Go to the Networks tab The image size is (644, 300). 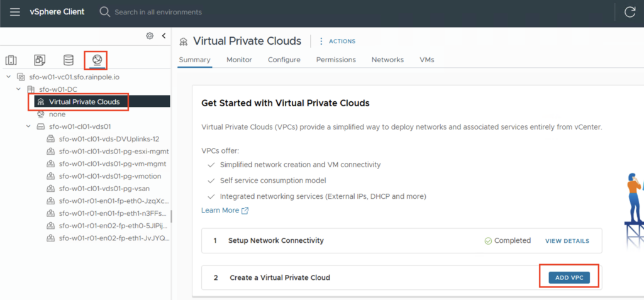387,60
